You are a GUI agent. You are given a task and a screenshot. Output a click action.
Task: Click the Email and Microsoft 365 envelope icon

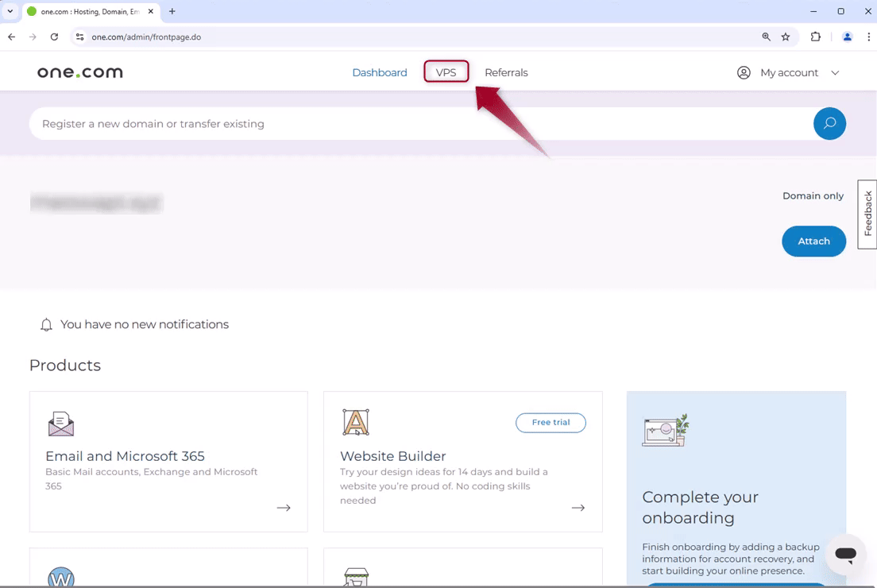(x=61, y=424)
